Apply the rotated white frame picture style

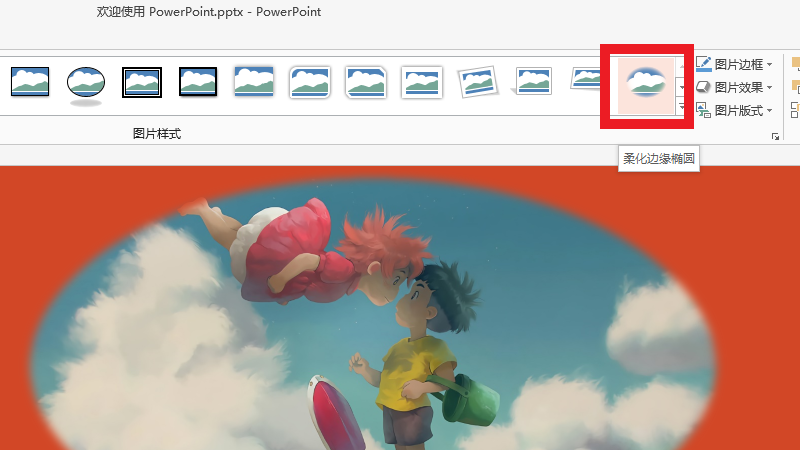click(478, 82)
